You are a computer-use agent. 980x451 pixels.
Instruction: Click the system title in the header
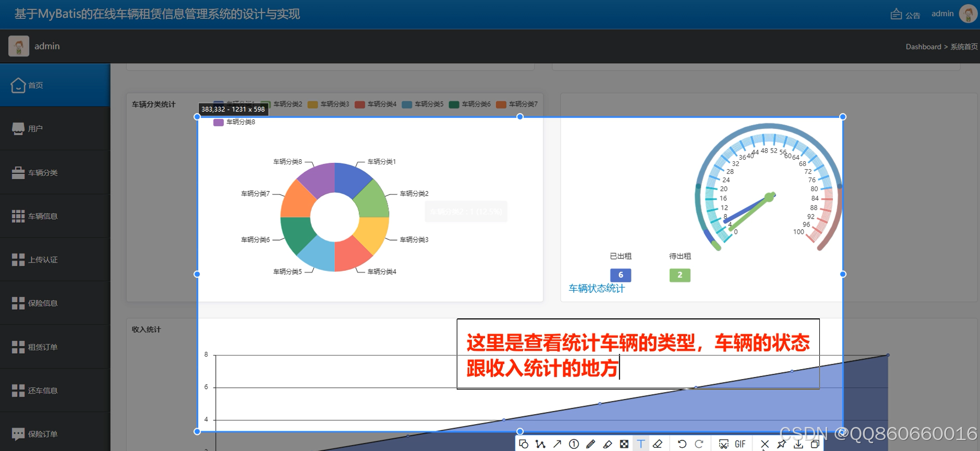(x=157, y=14)
